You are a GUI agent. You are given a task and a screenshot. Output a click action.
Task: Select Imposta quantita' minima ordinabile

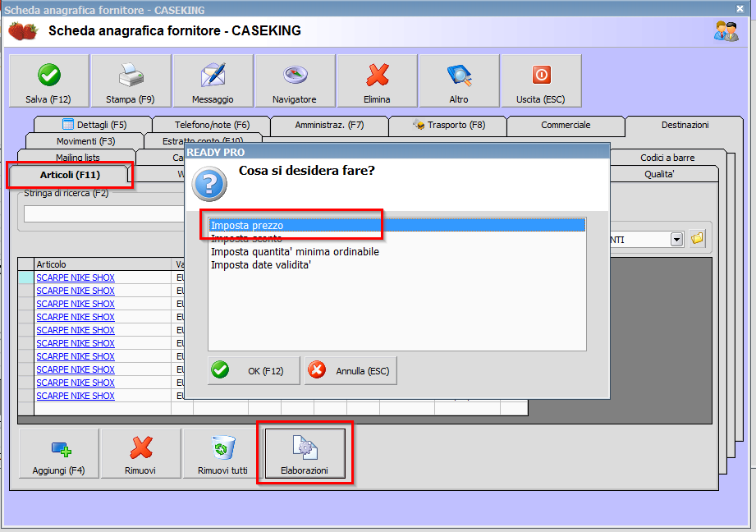(396, 251)
